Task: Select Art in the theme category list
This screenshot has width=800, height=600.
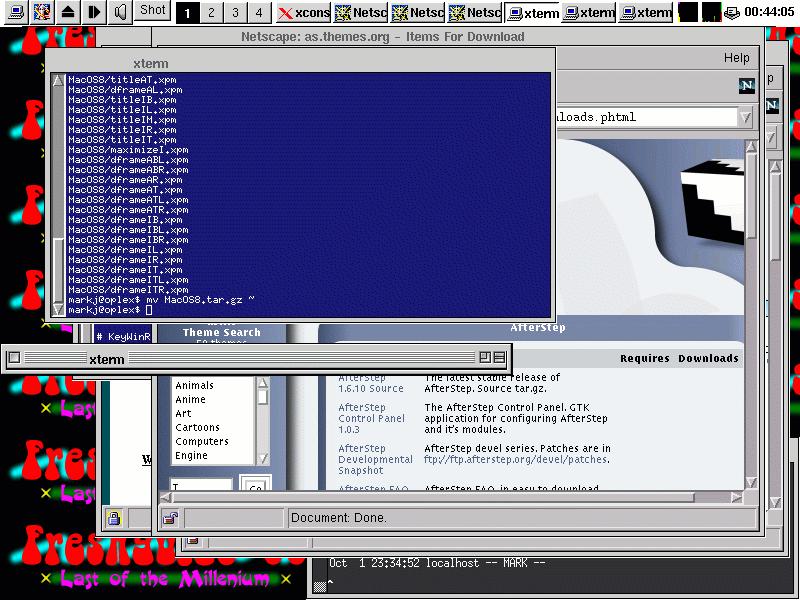Action: [183, 413]
